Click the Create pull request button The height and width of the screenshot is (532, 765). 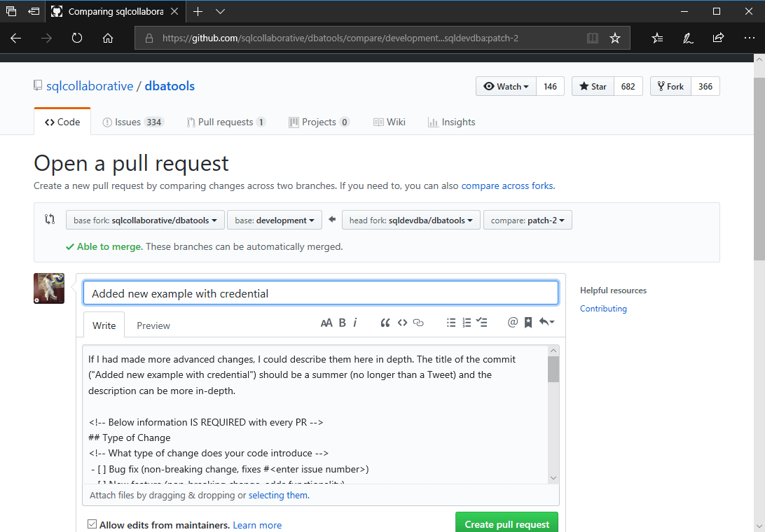[x=506, y=524]
